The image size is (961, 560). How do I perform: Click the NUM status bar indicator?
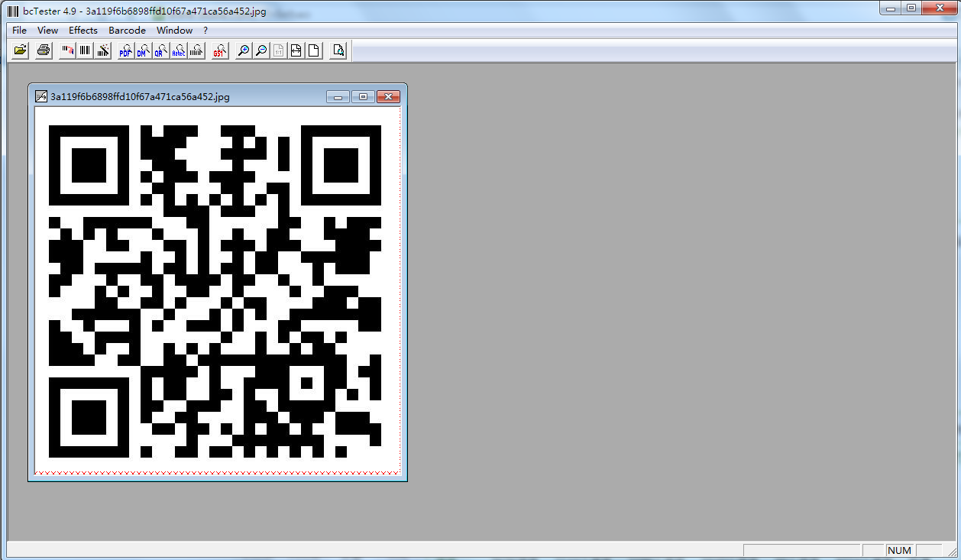(900, 550)
